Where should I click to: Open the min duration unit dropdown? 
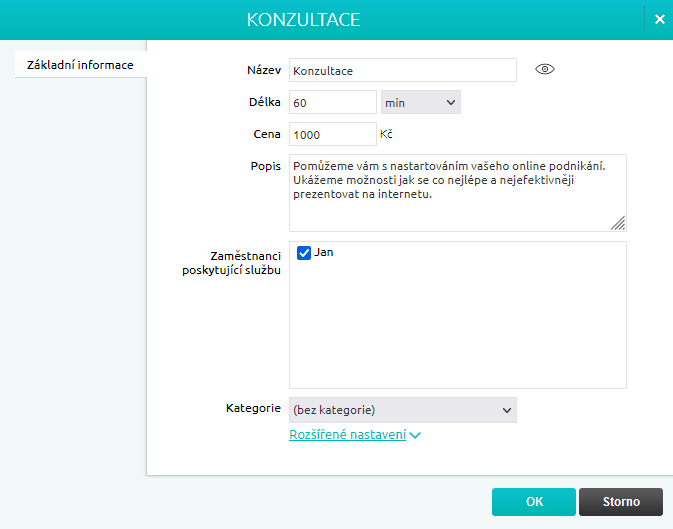[x=420, y=102]
